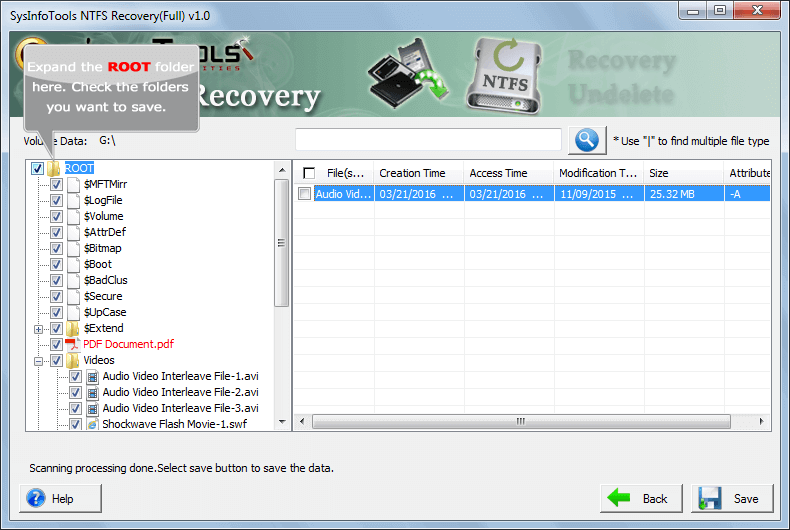This screenshot has width=790, height=530.
Task: Click the $Extend folder icon
Action: [73, 328]
